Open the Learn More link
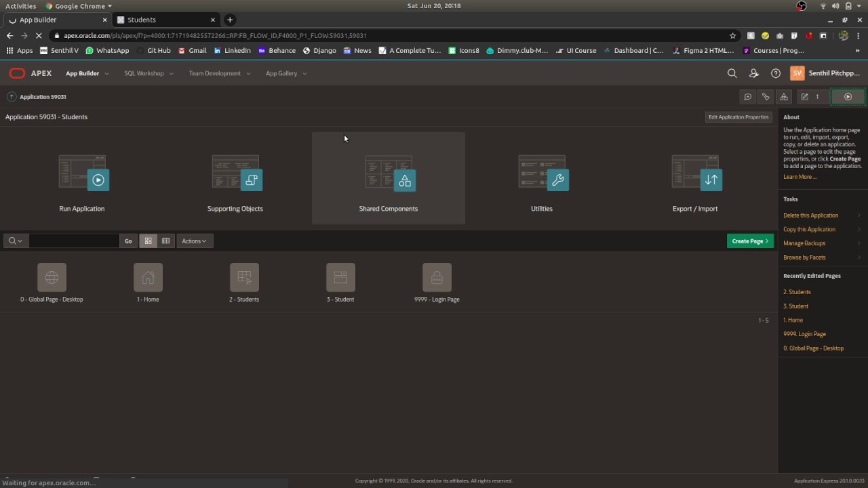Viewport: 868px width, 488px height. 800,177
